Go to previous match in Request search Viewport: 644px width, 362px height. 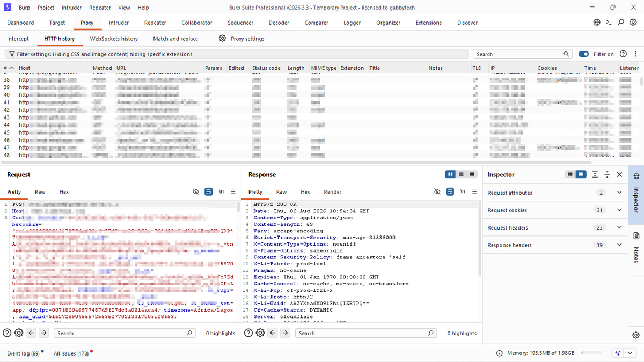31,333
